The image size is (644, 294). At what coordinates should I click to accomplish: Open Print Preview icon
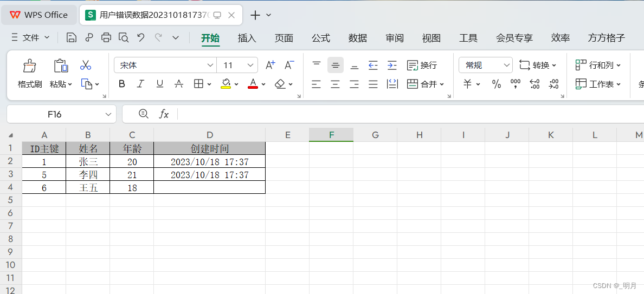click(x=123, y=38)
